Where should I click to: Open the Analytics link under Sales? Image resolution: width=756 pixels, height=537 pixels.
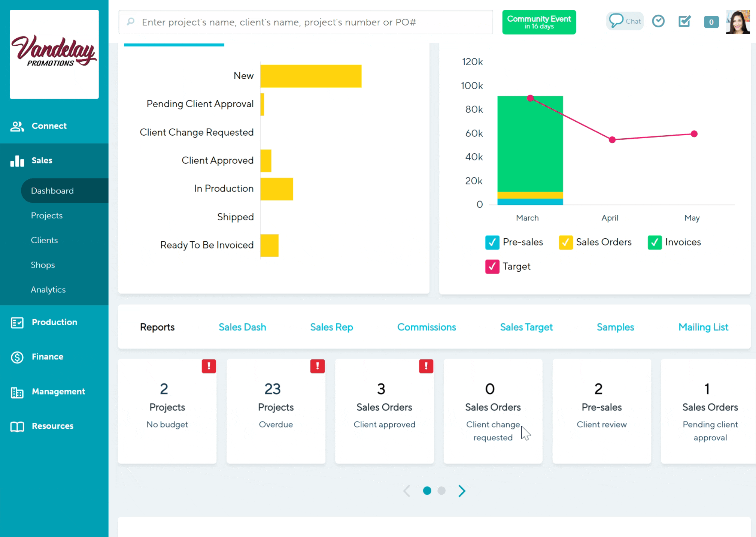(x=48, y=289)
